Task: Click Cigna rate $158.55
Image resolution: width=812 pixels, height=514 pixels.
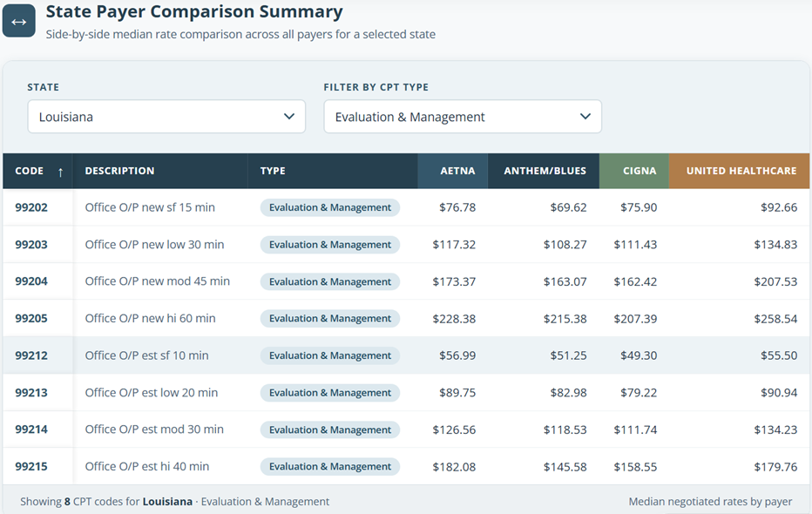Action: tap(635, 467)
